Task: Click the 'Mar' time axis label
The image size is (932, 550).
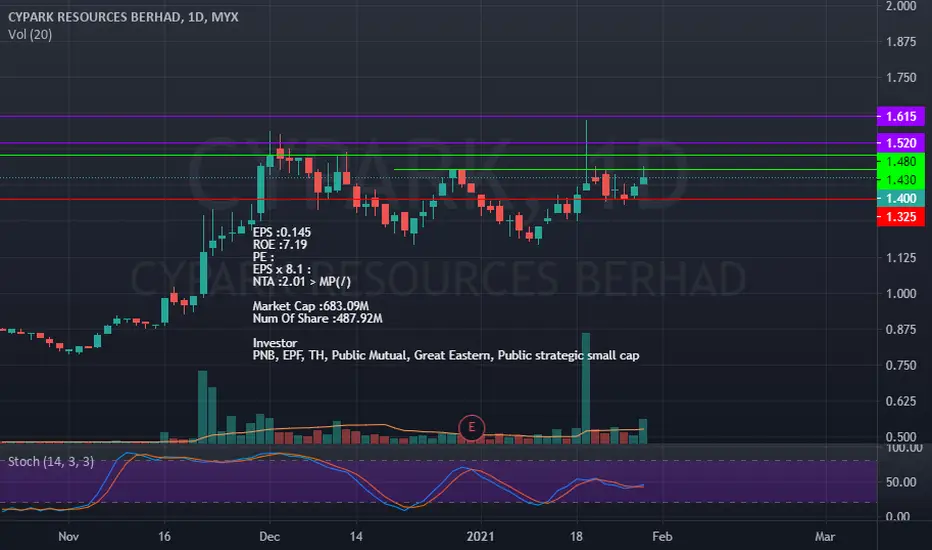Action: (824, 536)
